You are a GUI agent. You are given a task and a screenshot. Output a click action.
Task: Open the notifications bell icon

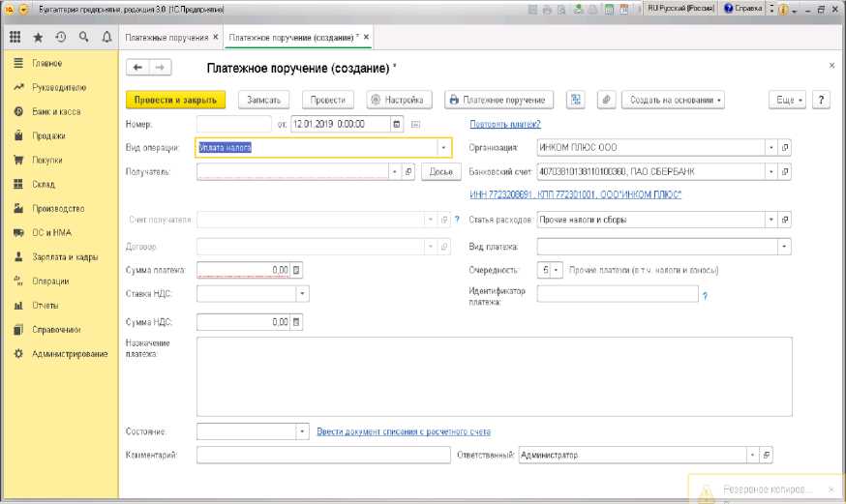(x=106, y=37)
